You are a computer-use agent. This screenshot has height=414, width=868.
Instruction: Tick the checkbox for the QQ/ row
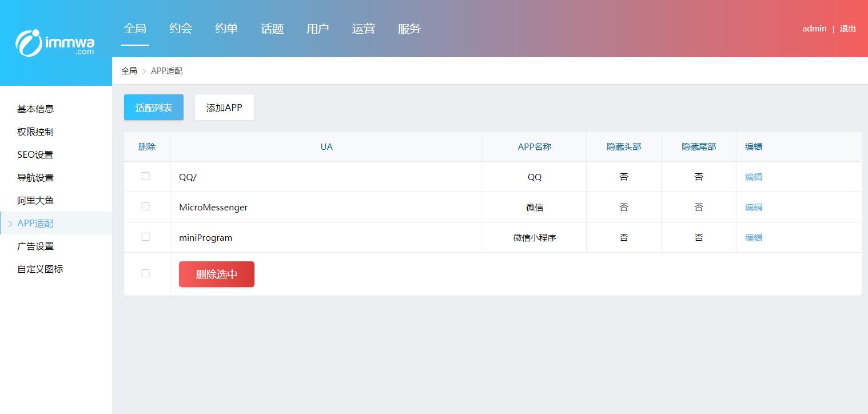(x=145, y=176)
